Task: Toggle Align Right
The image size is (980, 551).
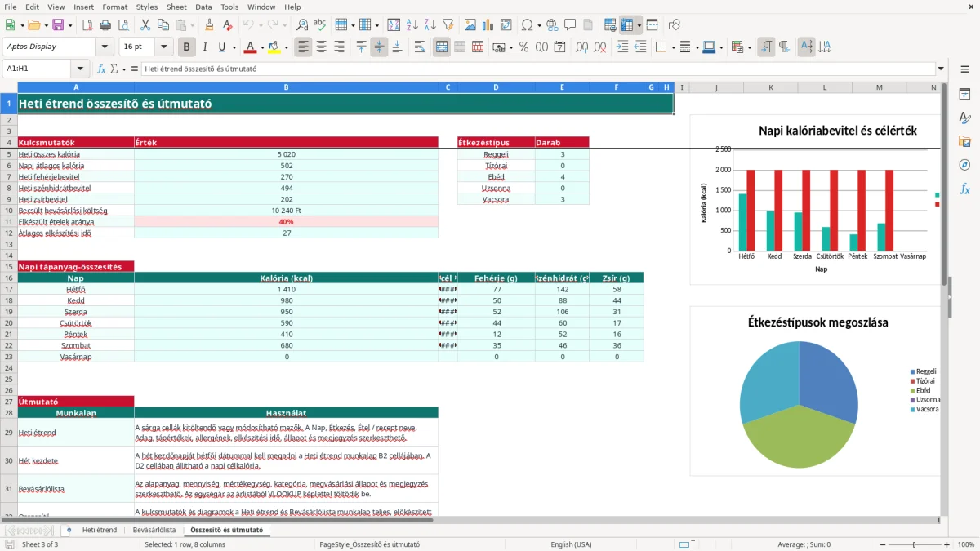Action: click(339, 47)
